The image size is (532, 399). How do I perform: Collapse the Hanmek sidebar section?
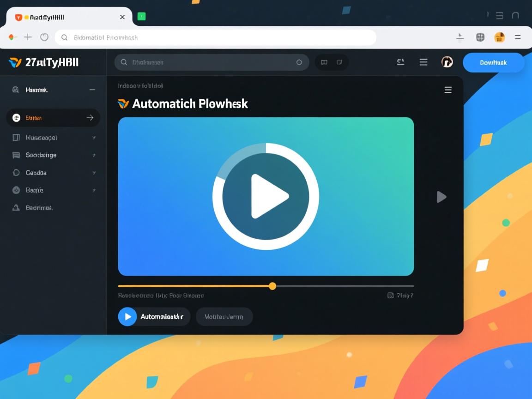[x=92, y=90]
